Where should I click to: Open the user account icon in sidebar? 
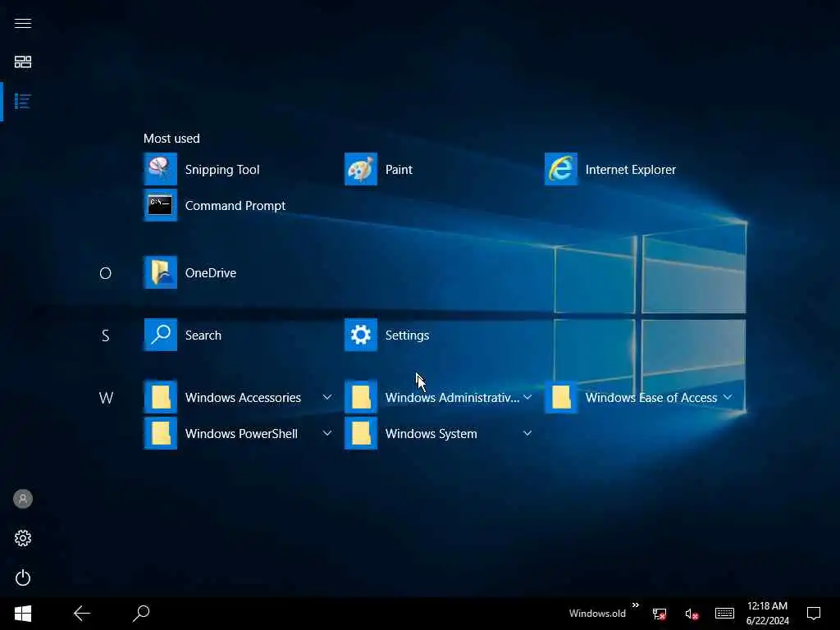click(22, 499)
